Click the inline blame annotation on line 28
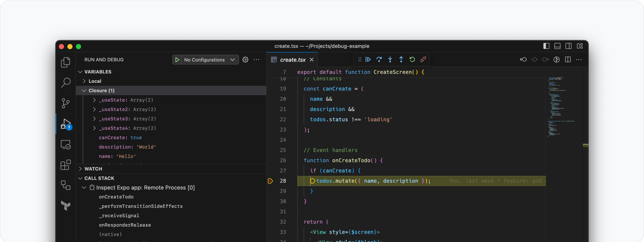 (497, 181)
